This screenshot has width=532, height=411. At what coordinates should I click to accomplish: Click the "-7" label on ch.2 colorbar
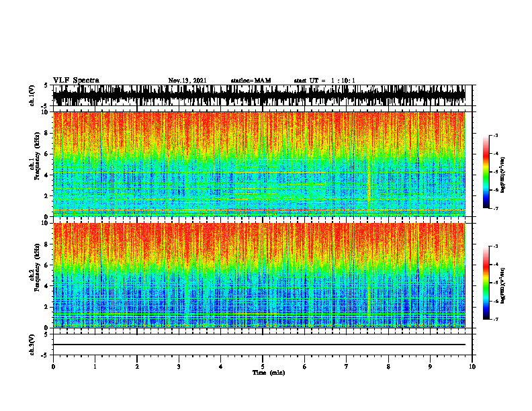(x=496, y=319)
